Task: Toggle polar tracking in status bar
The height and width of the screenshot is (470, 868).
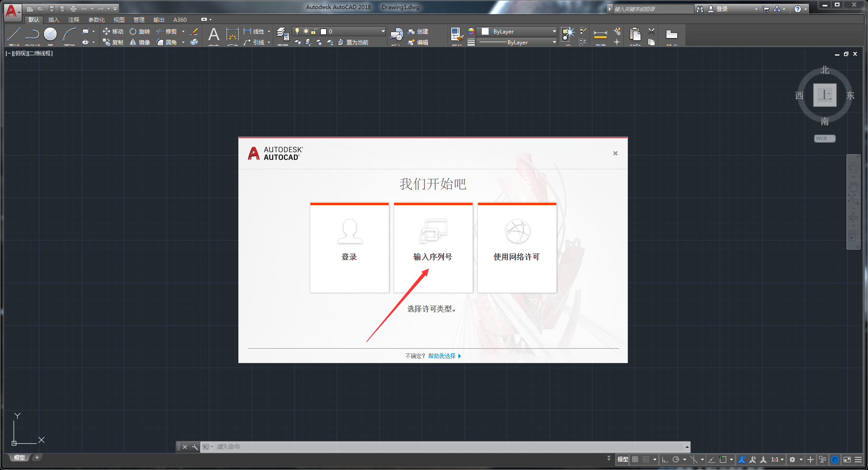Action: pyautogui.click(x=676, y=459)
